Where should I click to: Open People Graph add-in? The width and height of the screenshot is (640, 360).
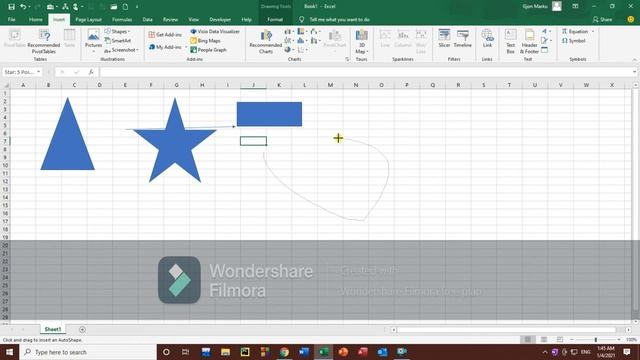click(208, 50)
